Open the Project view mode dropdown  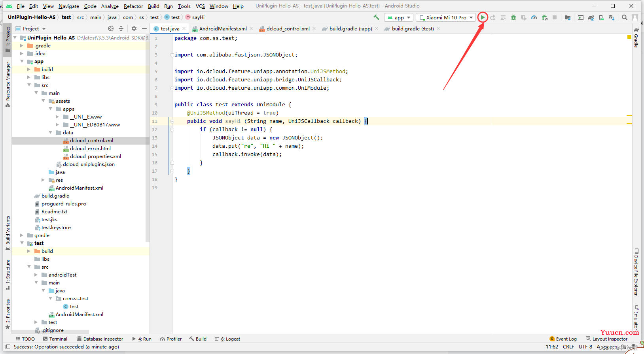pyautogui.click(x=31, y=28)
